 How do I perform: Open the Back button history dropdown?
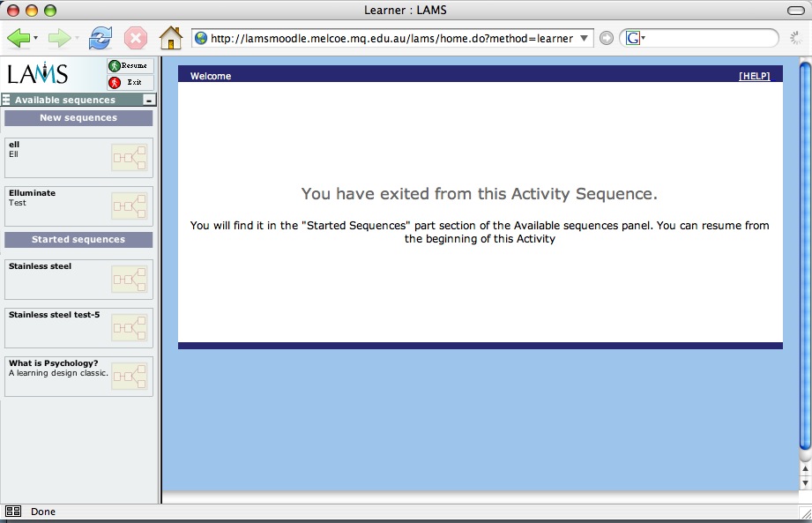pyautogui.click(x=35, y=39)
